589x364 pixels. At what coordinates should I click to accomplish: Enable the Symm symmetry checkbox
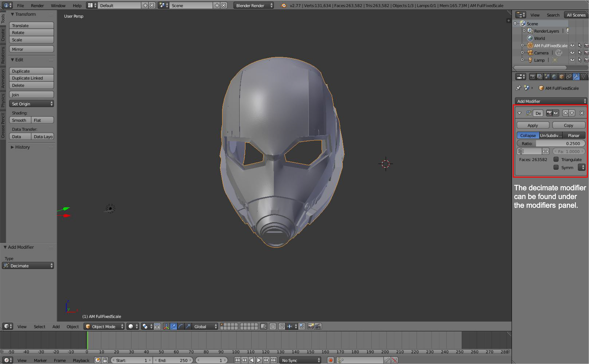(x=556, y=167)
